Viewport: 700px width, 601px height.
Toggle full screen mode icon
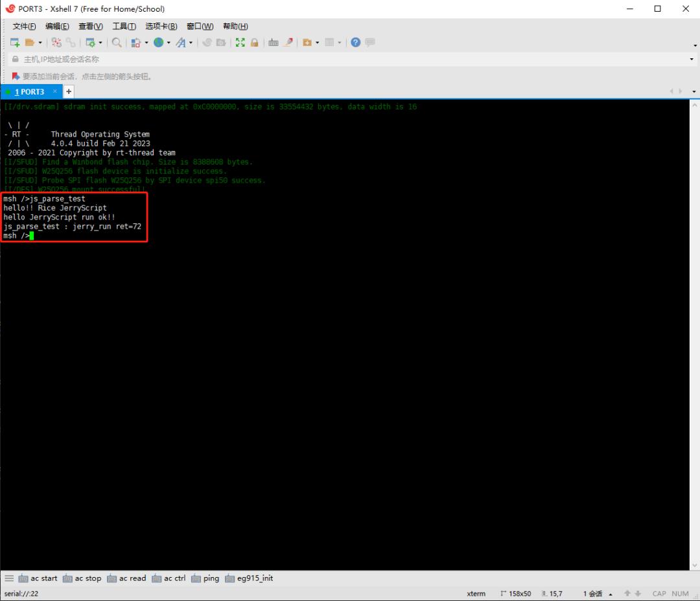(240, 42)
